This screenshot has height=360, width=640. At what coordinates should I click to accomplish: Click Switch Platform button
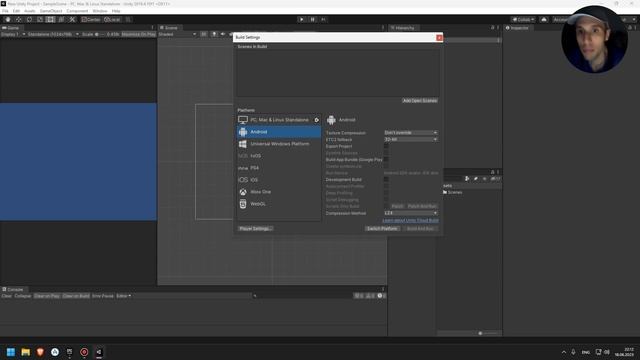click(382, 229)
